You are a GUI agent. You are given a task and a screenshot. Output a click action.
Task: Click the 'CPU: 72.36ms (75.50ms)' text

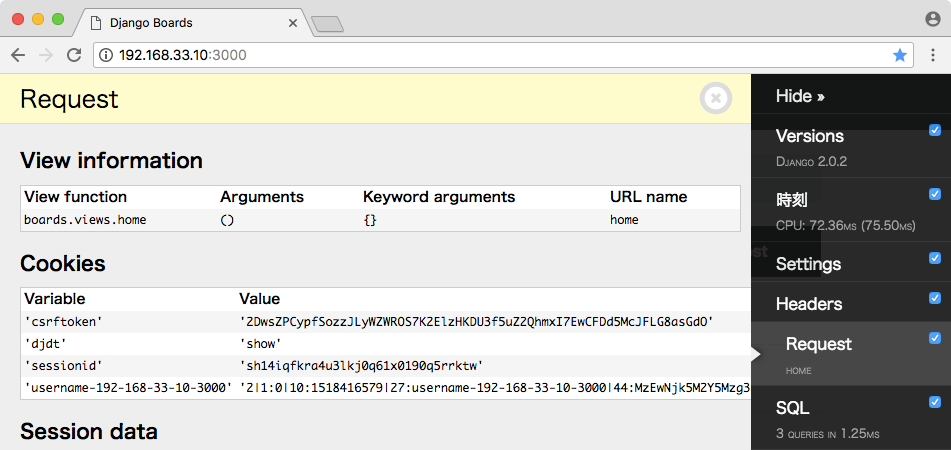coord(845,226)
